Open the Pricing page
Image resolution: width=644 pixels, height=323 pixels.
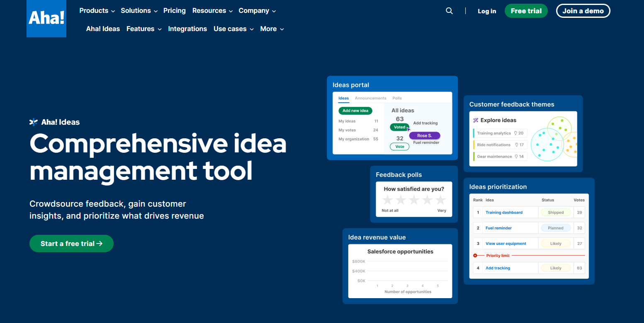coord(175,11)
